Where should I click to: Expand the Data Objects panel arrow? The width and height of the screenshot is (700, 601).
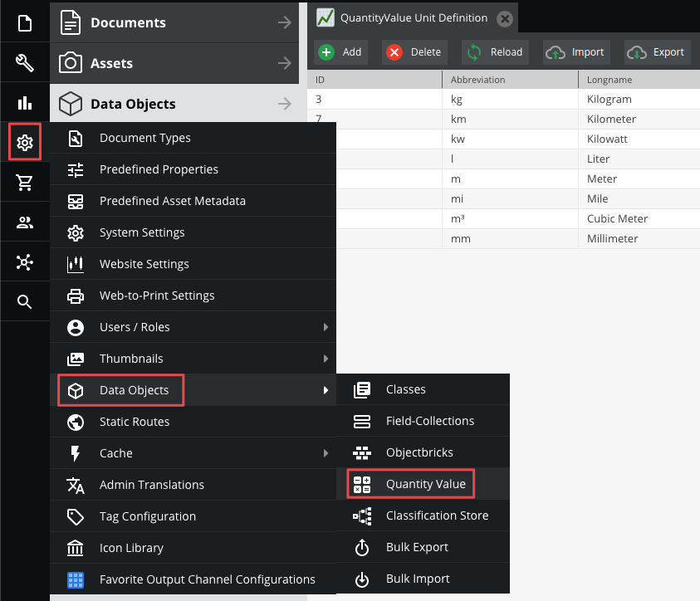tap(284, 104)
